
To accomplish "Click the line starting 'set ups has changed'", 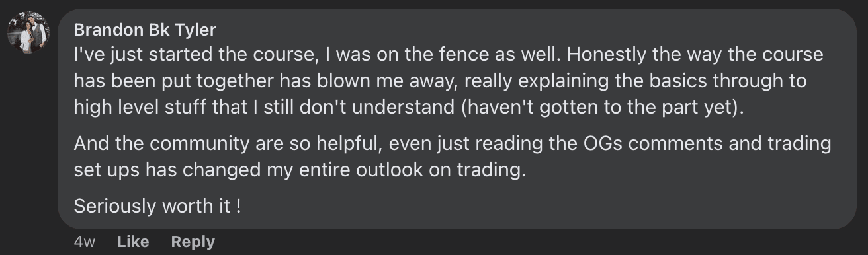I will (x=300, y=170).
